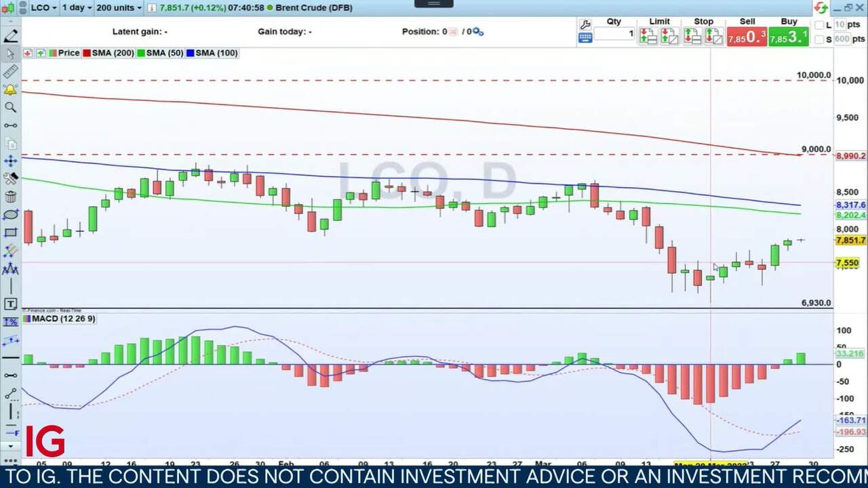Select the ellipse drawing tool
Image resolution: width=868 pixels, height=488 pixels.
pos(11,215)
